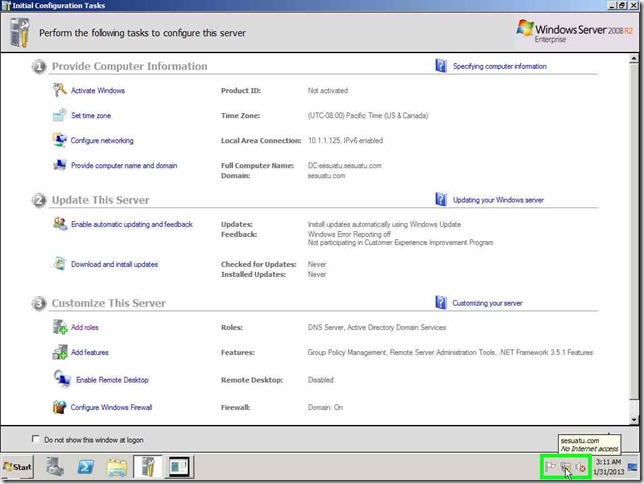644x484 pixels.
Task: Open the Enable Remote Desktop link
Action: 112,380
